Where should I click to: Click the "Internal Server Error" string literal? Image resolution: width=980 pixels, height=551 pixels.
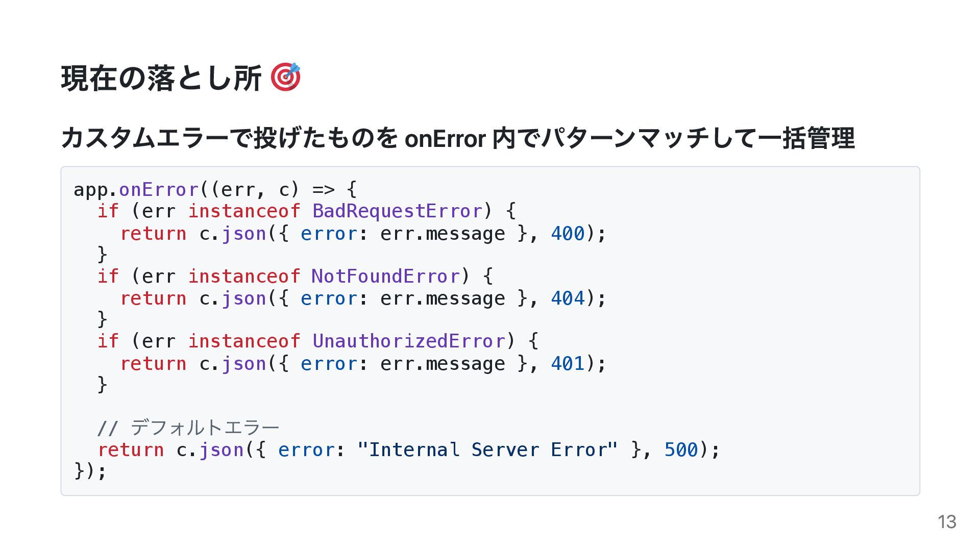click(488, 450)
